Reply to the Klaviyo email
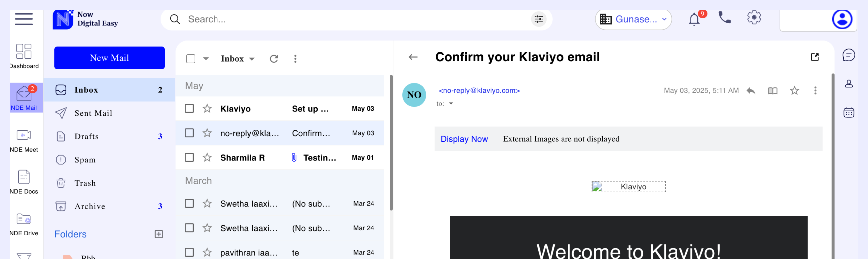This screenshot has height=259, width=868. click(x=751, y=90)
